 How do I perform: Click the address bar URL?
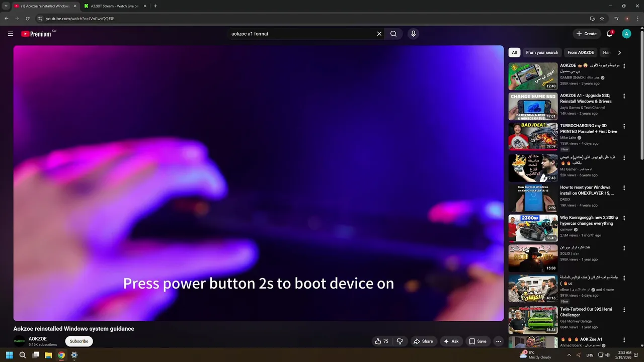(x=80, y=19)
